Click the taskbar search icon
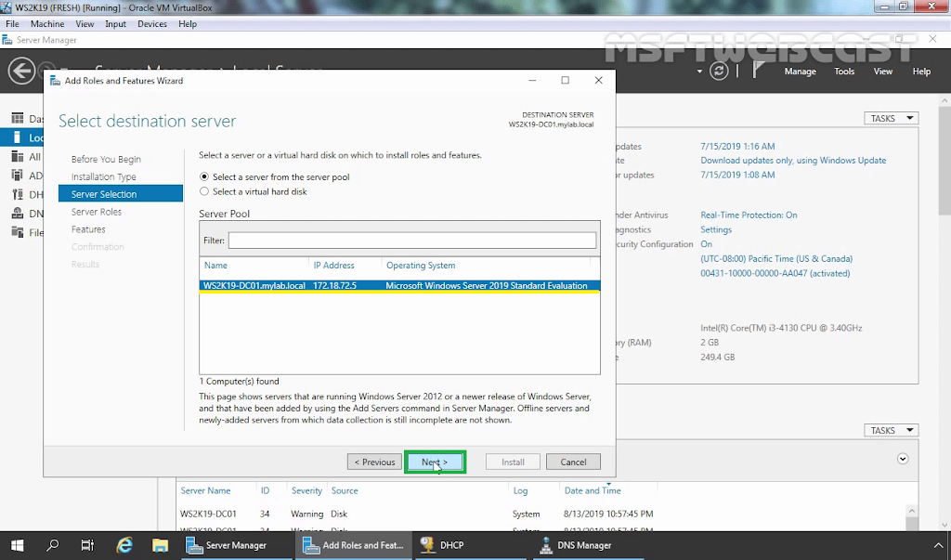The height and width of the screenshot is (560, 951). [53, 545]
